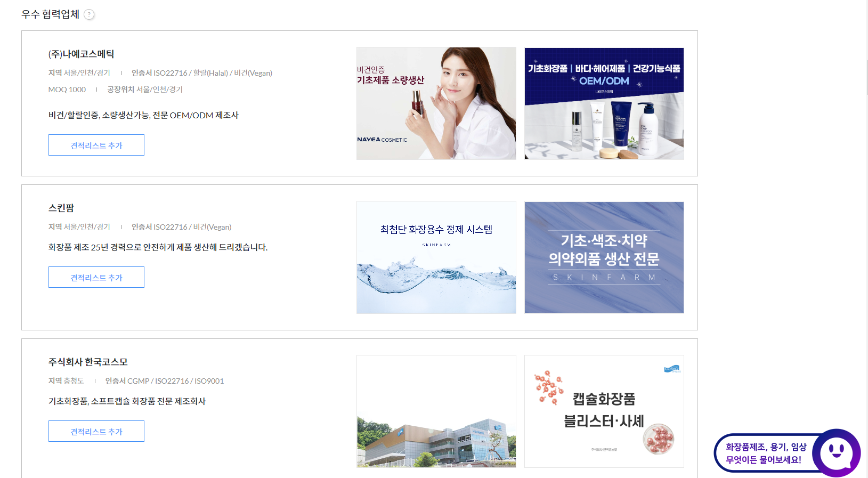Click the 한국코스모 description about 소프트캡슐
The width and height of the screenshot is (868, 478).
pos(127,401)
